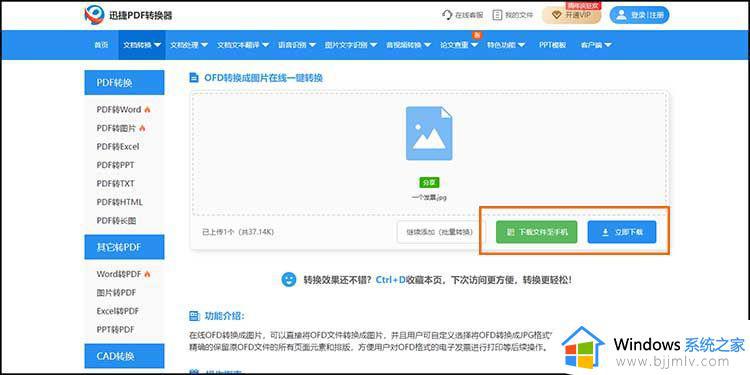Click 继续添加（批量转换）button
750x375 pixels.
[440, 232]
